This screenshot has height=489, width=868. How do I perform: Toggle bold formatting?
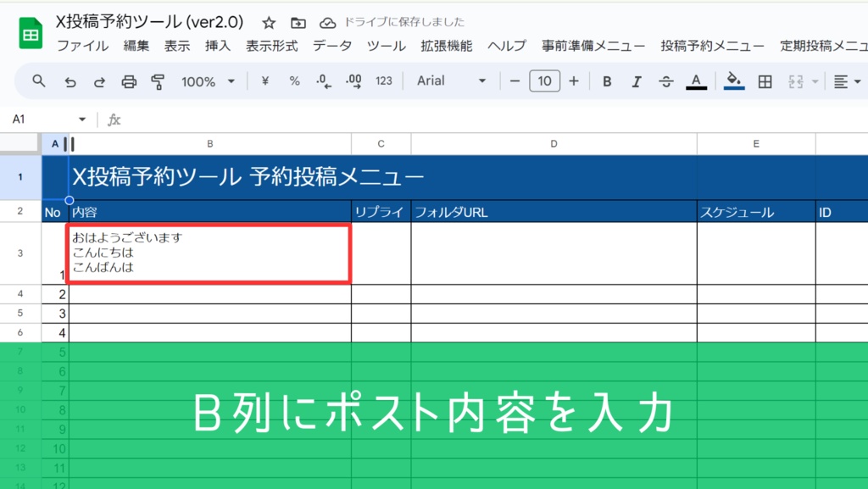pos(605,81)
